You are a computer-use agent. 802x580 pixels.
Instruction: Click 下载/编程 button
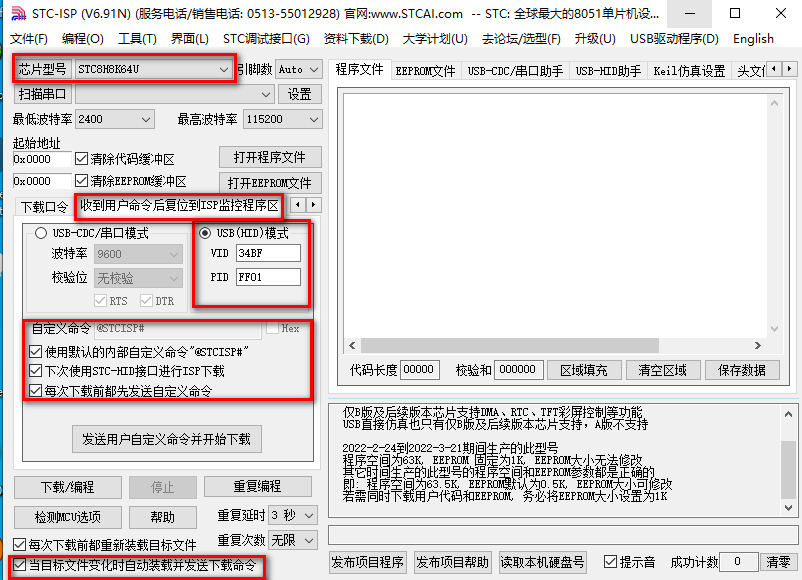(x=68, y=487)
